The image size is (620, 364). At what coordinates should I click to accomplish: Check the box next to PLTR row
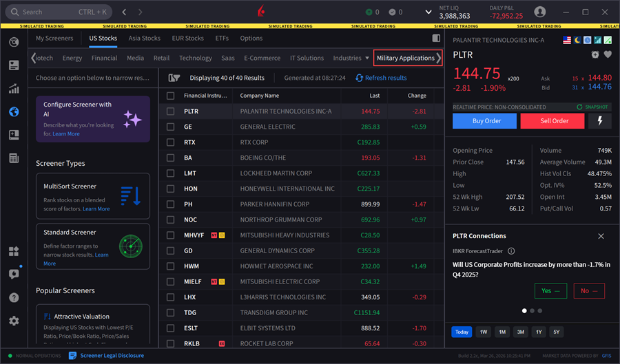point(170,111)
